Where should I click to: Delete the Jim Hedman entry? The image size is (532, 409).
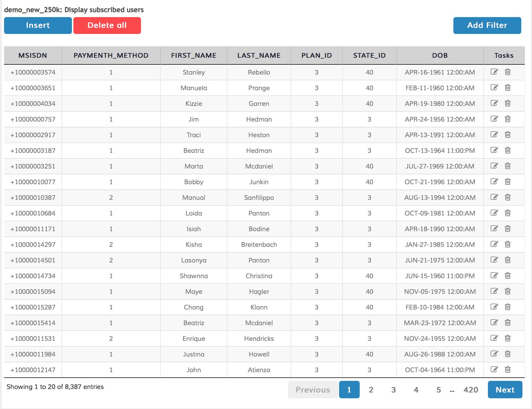point(508,119)
